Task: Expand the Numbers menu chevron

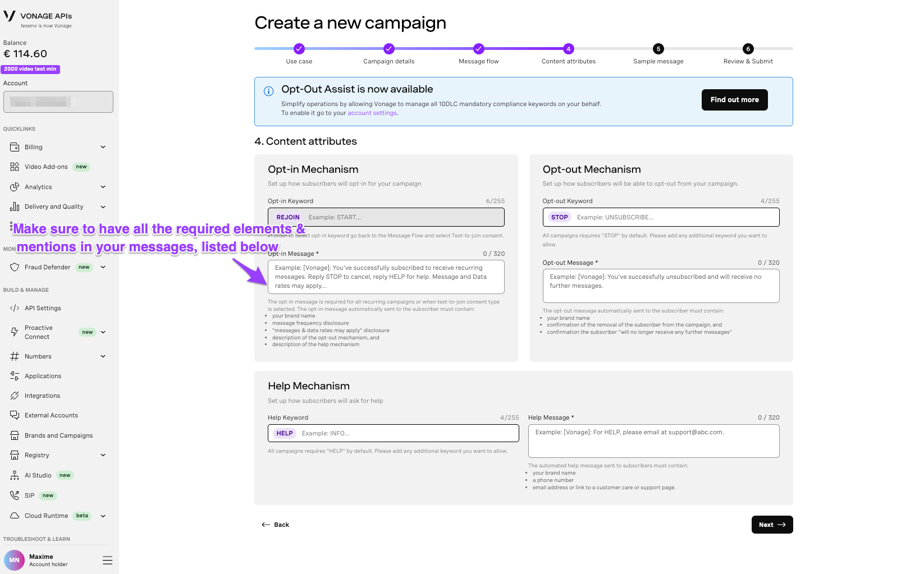Action: click(x=103, y=356)
